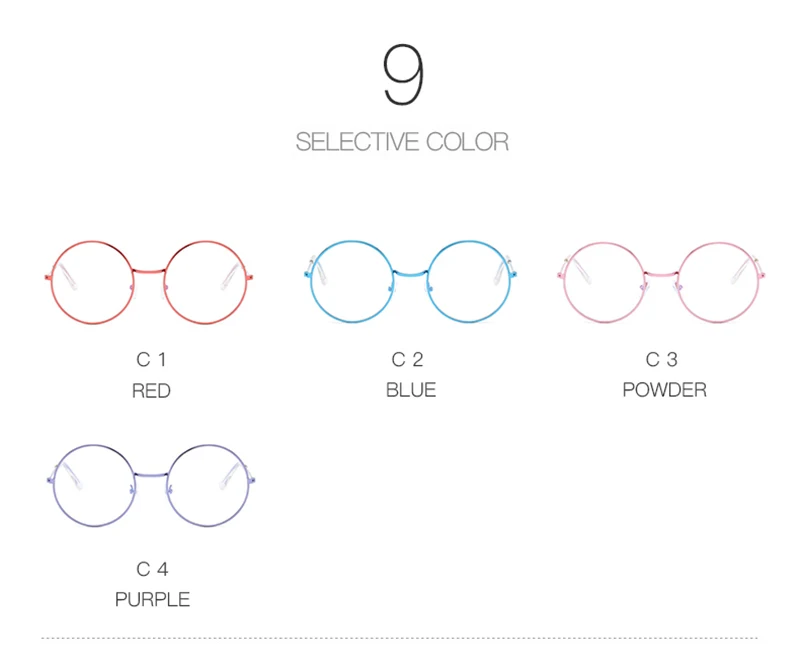Click the RED color name text
This screenshot has height=665, width=800.
point(151,391)
